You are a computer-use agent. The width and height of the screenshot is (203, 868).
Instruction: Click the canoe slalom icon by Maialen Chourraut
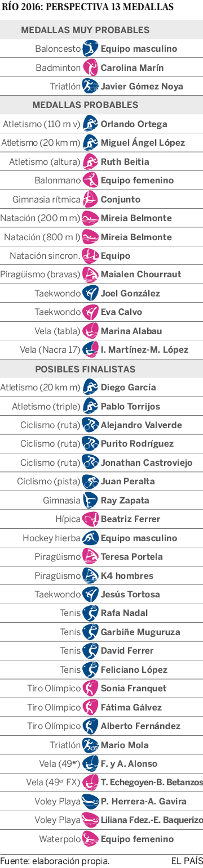pos(90,275)
